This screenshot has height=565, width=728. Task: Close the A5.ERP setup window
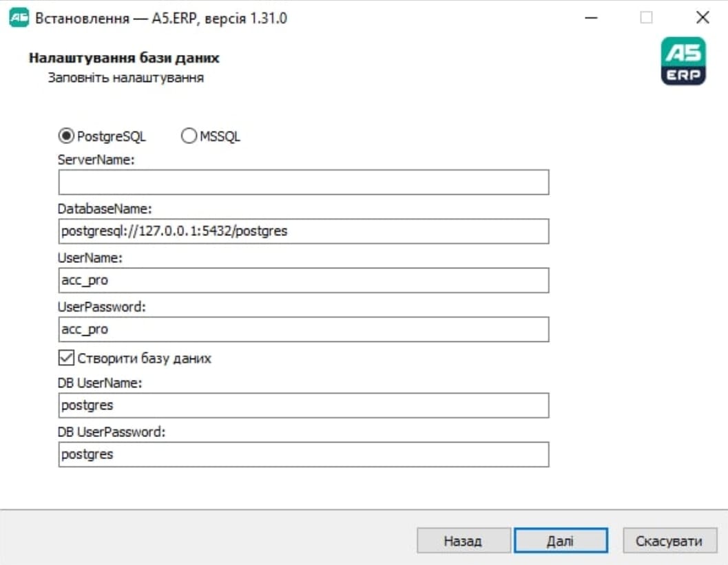702,19
